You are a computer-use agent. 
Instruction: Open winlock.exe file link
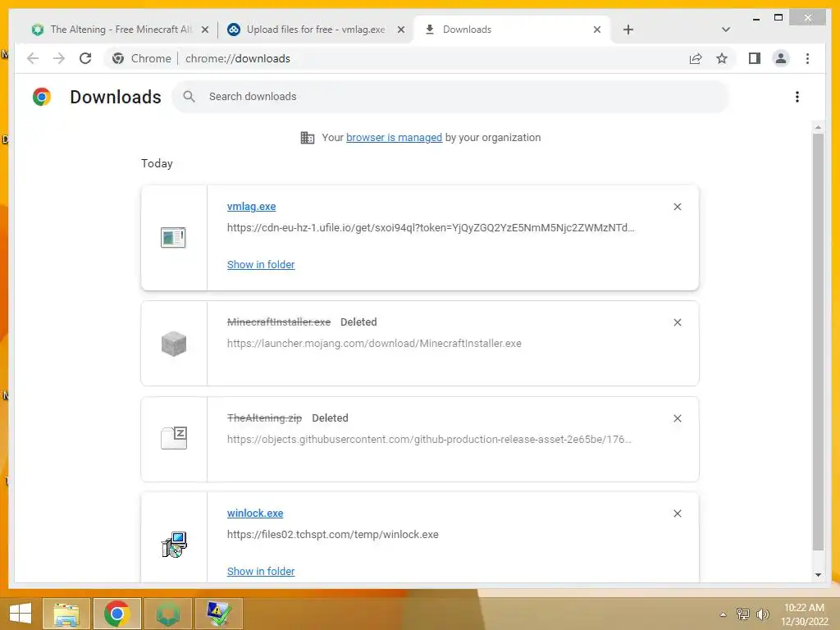255,514
